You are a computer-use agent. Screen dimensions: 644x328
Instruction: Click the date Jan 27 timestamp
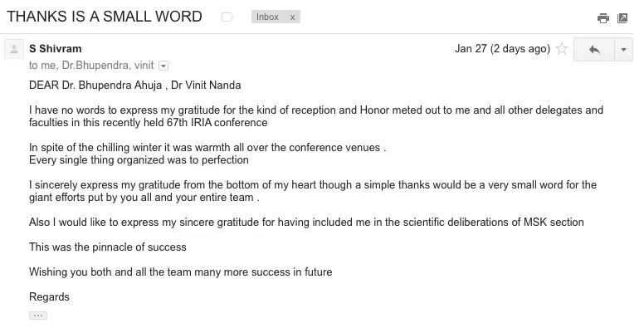[x=502, y=48]
